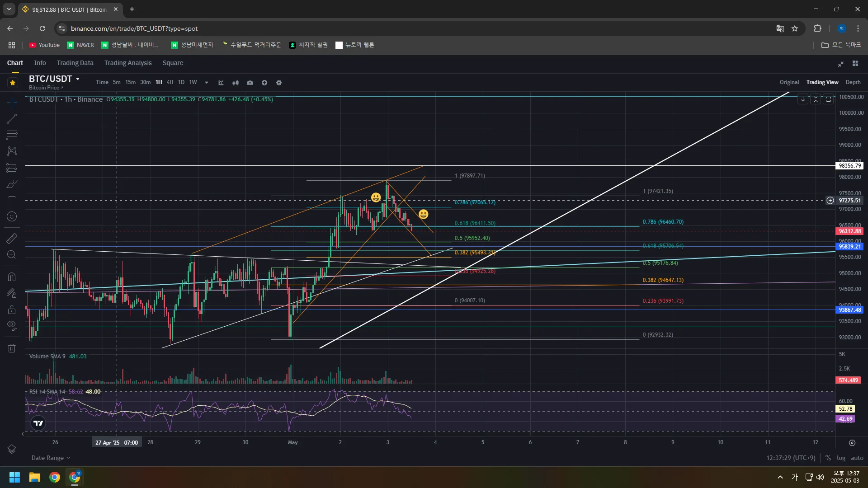This screenshot has height=488, width=868.
Task: Select the text annotation tool
Action: point(12,201)
